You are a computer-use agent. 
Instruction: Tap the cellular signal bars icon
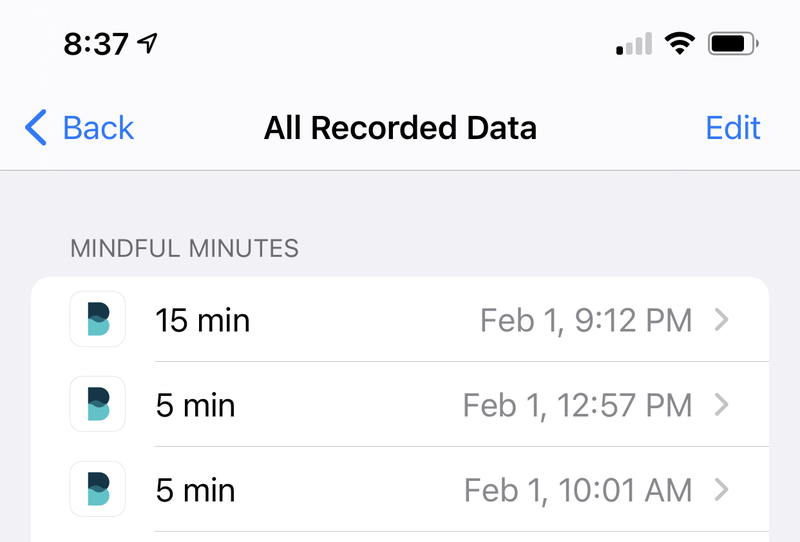pyautogui.click(x=634, y=44)
